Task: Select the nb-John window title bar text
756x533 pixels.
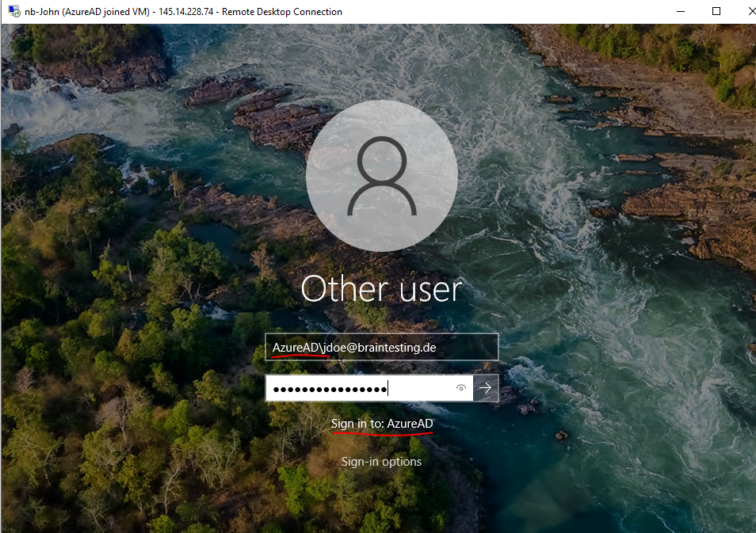Action: [x=183, y=12]
